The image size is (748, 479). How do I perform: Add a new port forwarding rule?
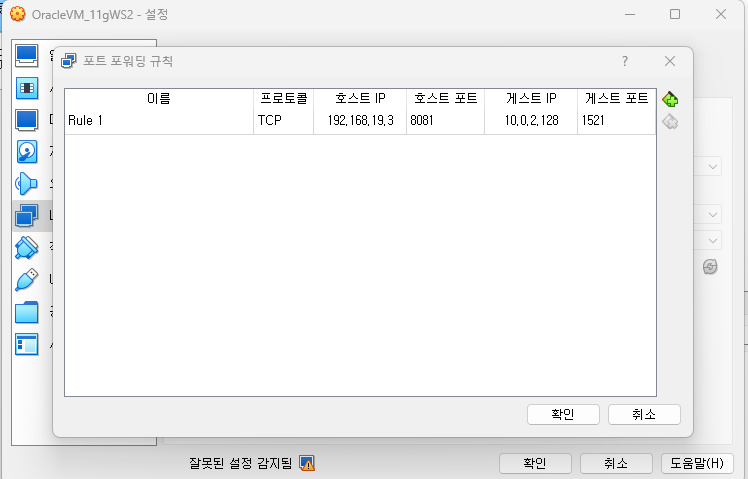tap(670, 99)
